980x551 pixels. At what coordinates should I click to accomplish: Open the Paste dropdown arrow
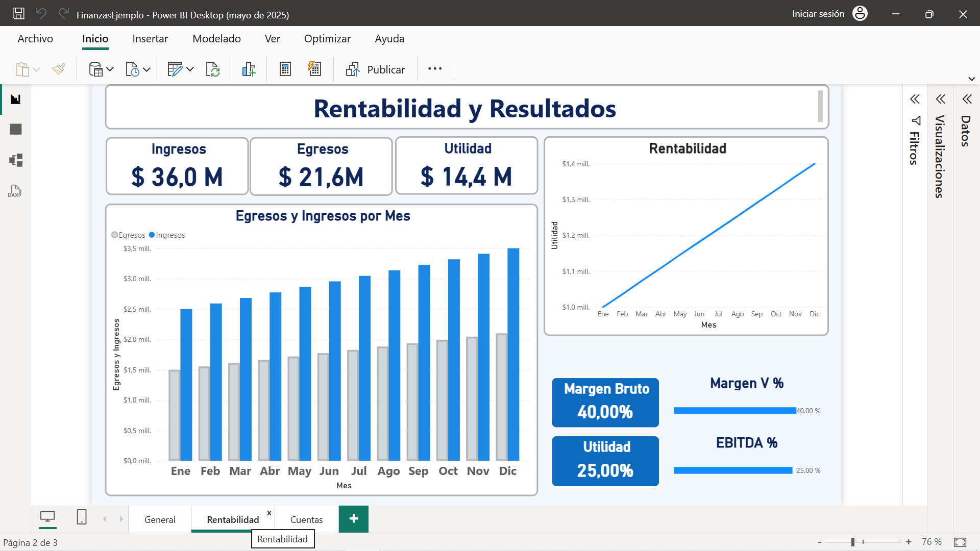(x=36, y=70)
